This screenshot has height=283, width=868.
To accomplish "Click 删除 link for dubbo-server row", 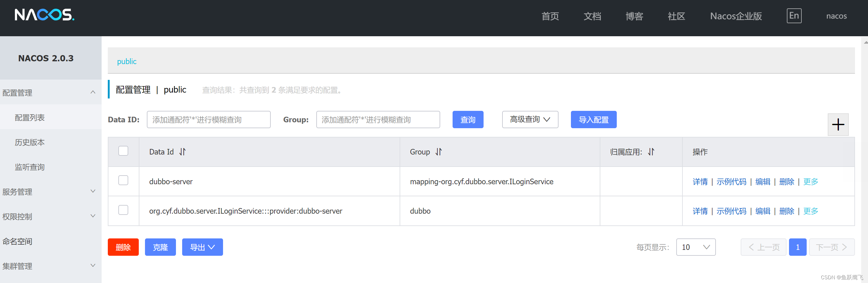I will [787, 181].
